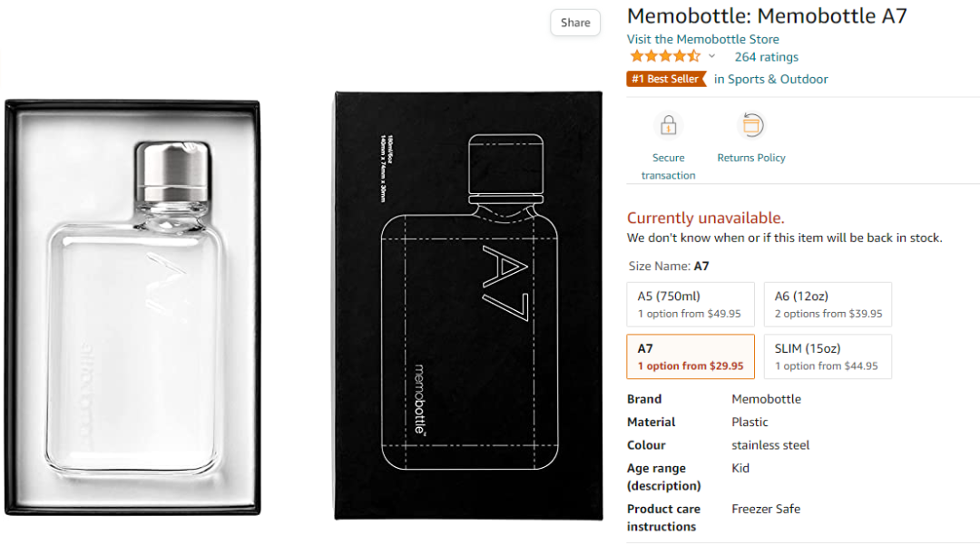Screen dimensions: 980x545
Task: Click the Currently unavailable status text
Action: click(x=705, y=218)
